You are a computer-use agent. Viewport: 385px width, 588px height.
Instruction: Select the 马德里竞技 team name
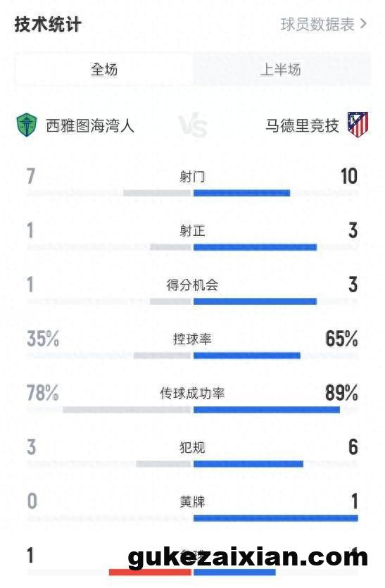pos(302,125)
